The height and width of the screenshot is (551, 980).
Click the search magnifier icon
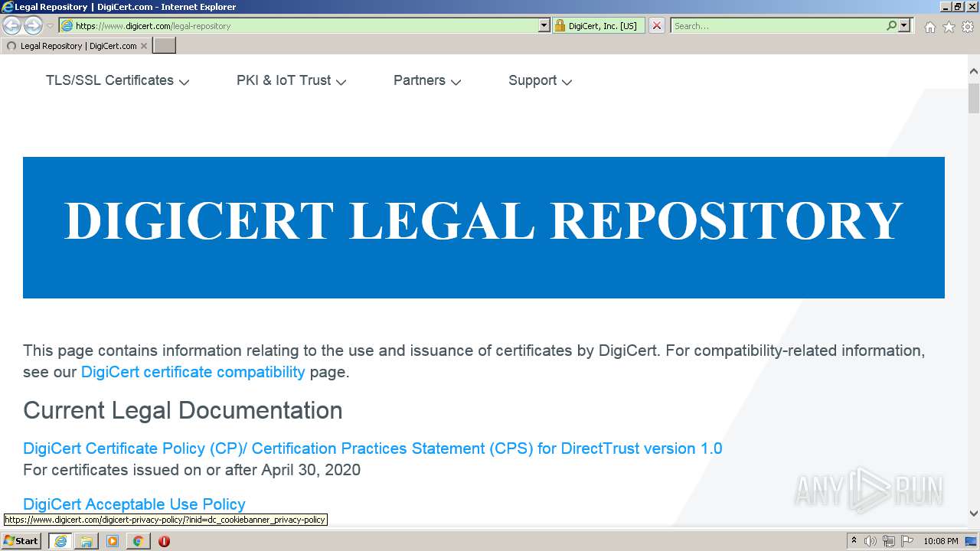pos(891,25)
